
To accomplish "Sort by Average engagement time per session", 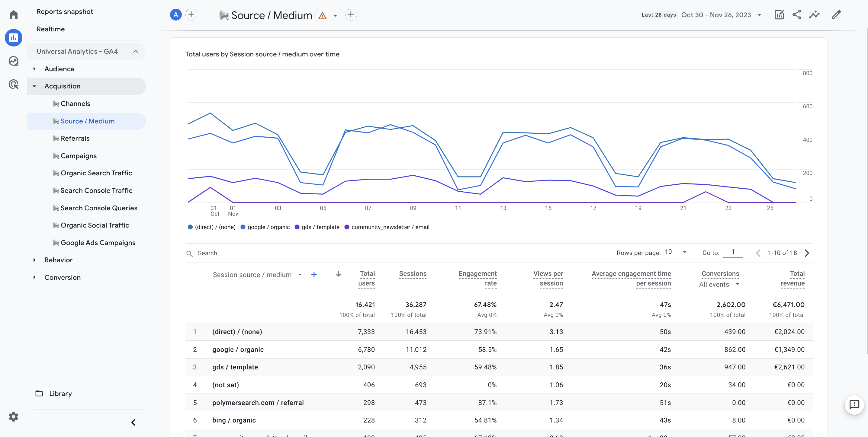I will pos(631,279).
